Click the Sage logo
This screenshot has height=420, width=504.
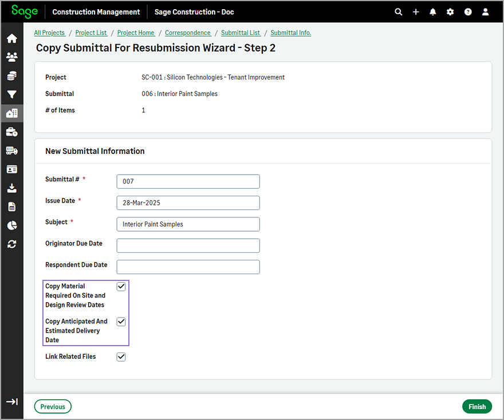pos(25,11)
